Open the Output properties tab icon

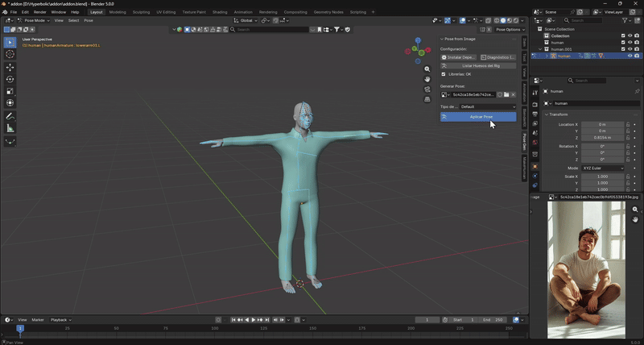(x=535, y=114)
